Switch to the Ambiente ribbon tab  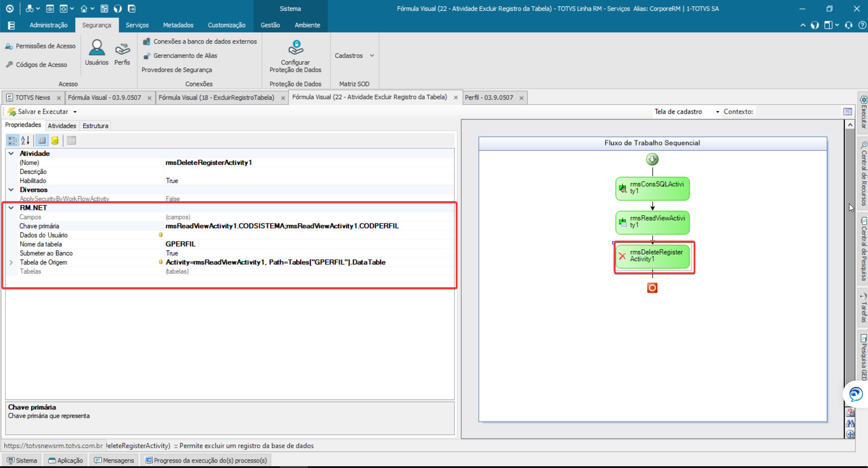click(307, 25)
